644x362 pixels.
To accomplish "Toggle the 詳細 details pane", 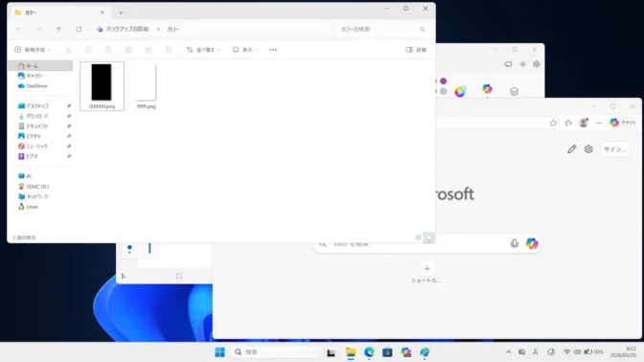I will (416, 50).
